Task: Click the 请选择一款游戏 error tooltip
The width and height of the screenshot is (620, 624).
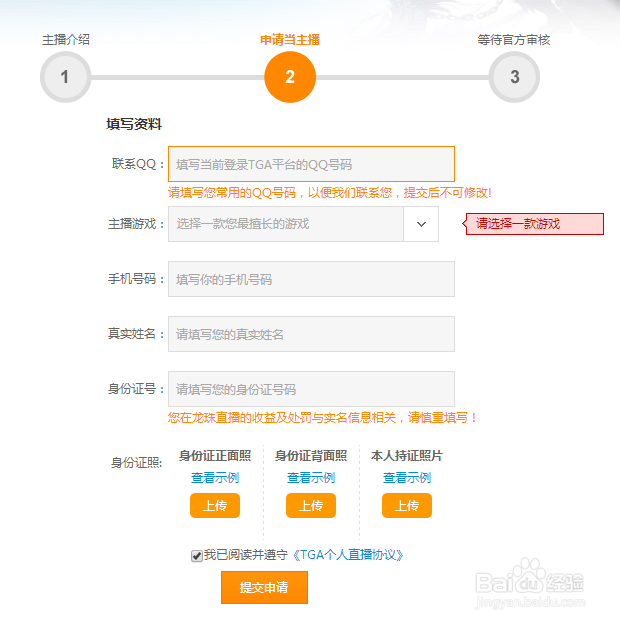Action: tap(533, 224)
